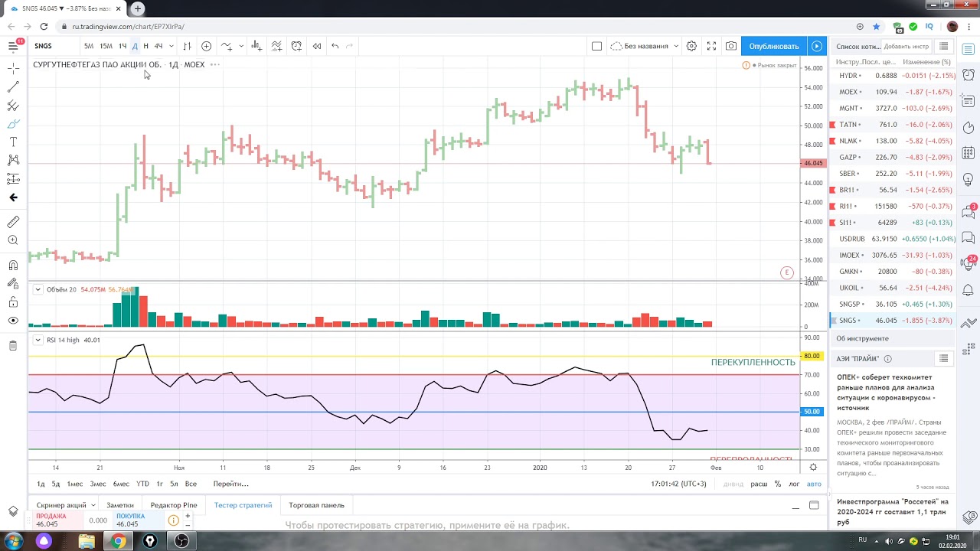Viewport: 980px width, 551px height.
Task: Undo the last chart action
Action: coord(335,46)
